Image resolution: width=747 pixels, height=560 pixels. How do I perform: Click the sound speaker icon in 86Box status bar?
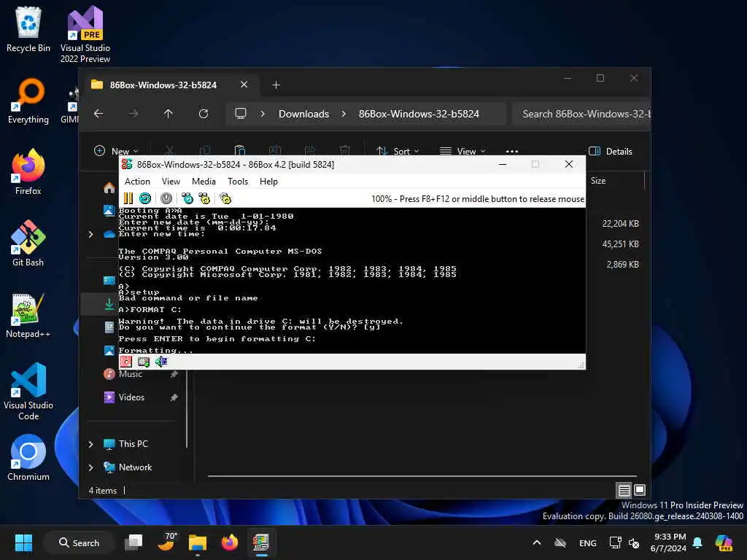point(161,362)
